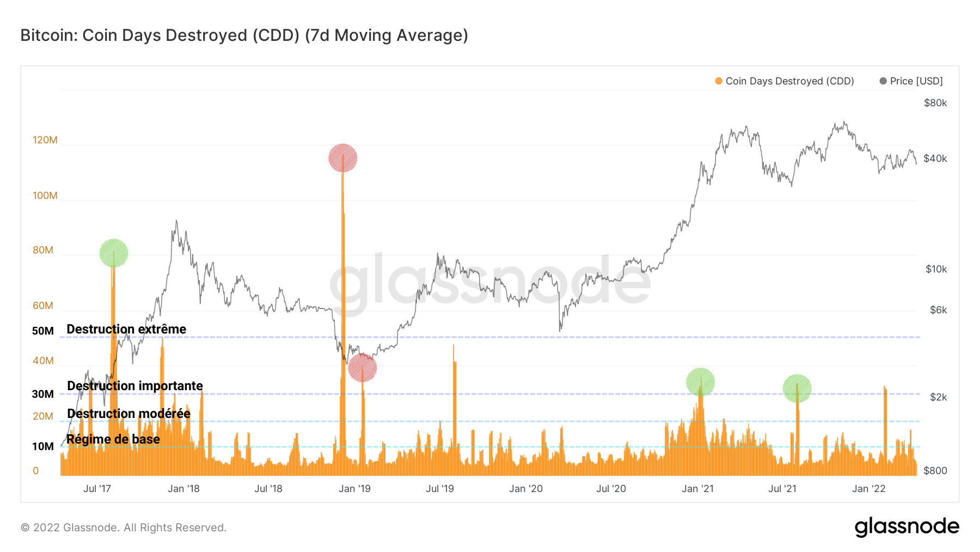980x552 pixels.
Task: Click the Destruction extrême annotation label
Action: [x=126, y=329]
